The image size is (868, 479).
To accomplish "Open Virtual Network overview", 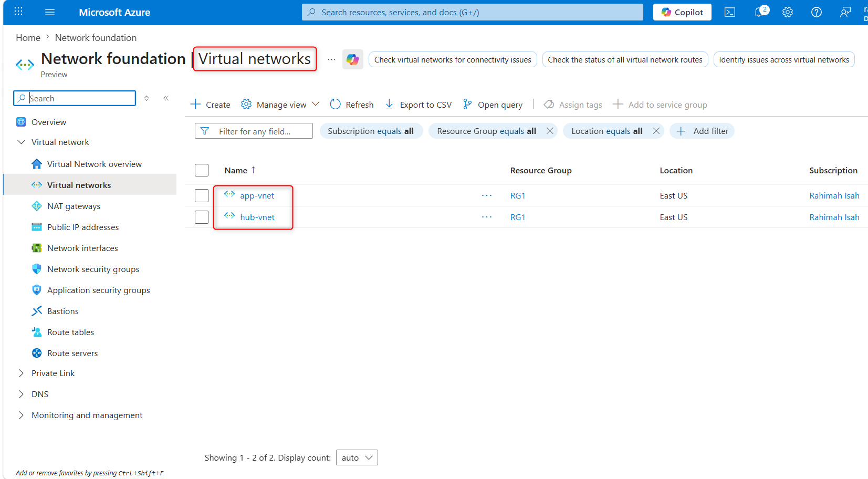I will point(94,164).
